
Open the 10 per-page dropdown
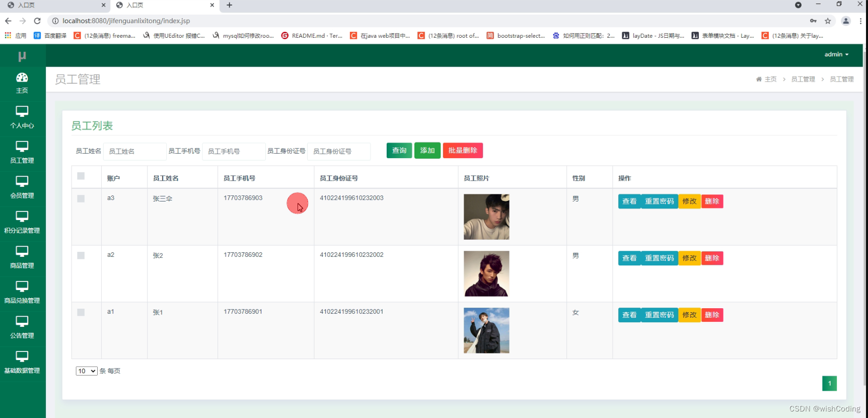coord(86,371)
